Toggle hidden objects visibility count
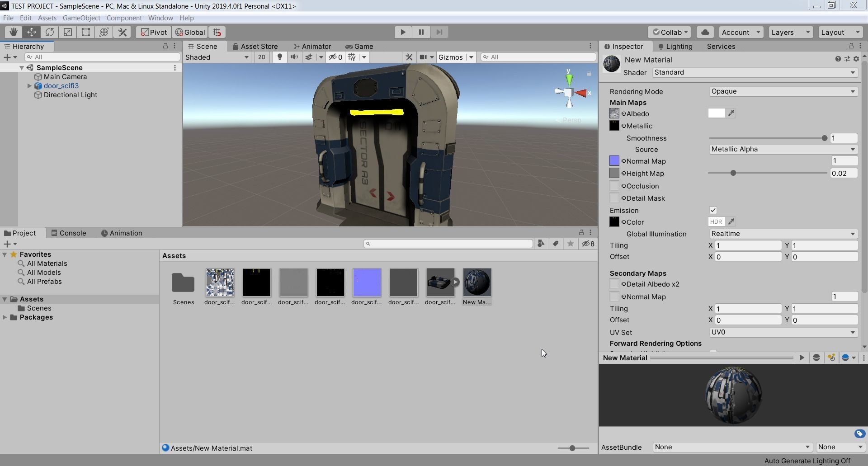 pos(335,57)
